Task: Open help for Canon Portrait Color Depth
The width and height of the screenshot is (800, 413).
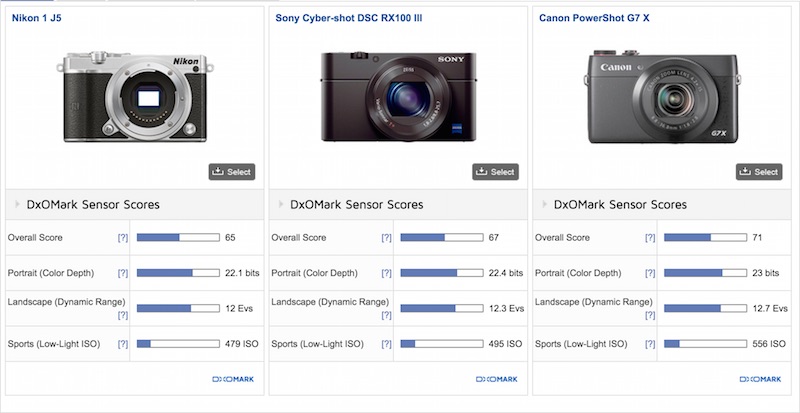Action: 650,273
